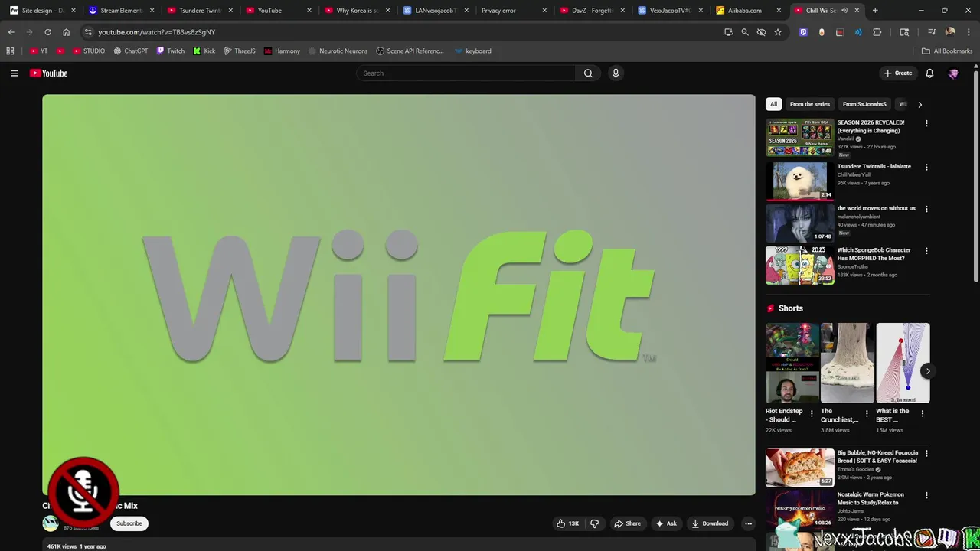Bookmark this page with the star

tap(778, 32)
